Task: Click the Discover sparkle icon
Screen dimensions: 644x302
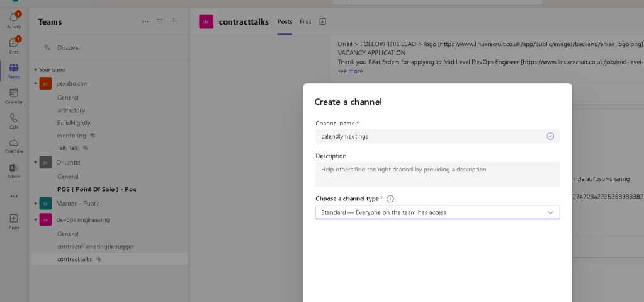Action: (47, 47)
